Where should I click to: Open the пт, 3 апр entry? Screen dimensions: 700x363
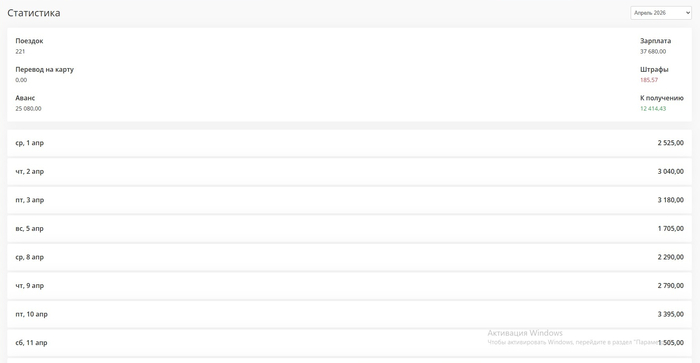click(x=350, y=200)
